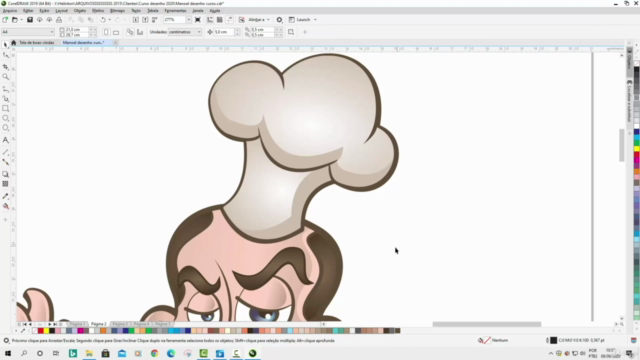The height and width of the screenshot is (360, 640).
Task: Select the Connector tool in toolbox
Action: coord(5,162)
